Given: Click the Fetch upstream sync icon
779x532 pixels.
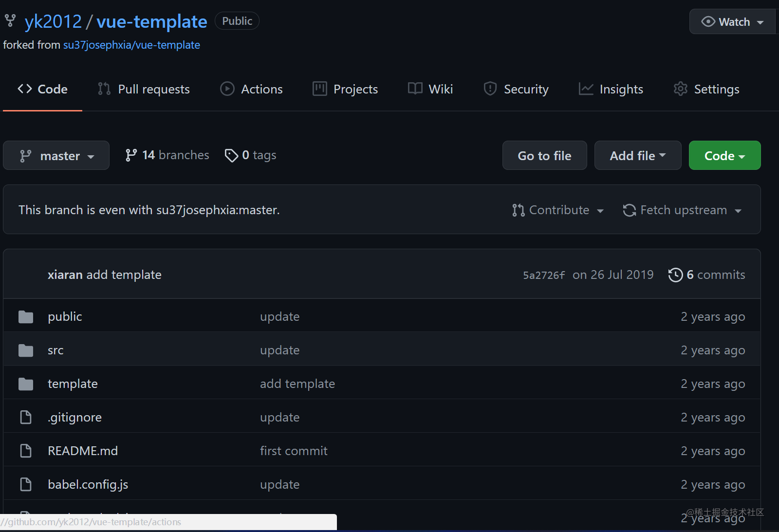Looking at the screenshot, I should (x=630, y=210).
